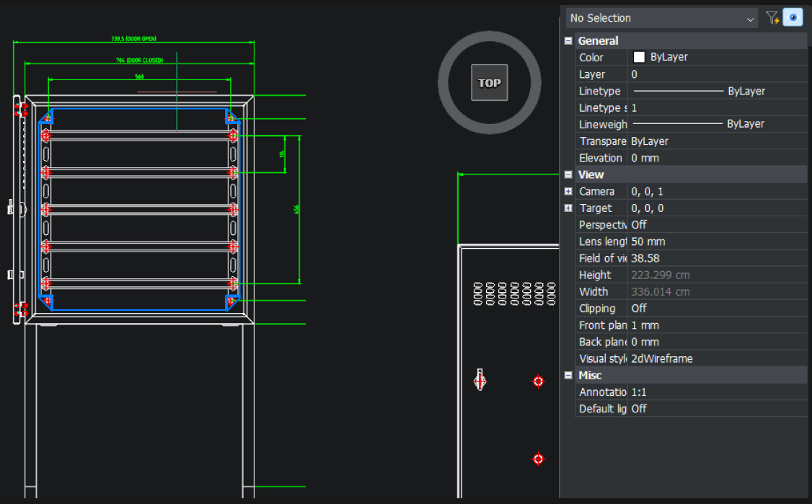This screenshot has height=504, width=812.
Task: Collapse the Misc properties section
Action: pyautogui.click(x=568, y=375)
